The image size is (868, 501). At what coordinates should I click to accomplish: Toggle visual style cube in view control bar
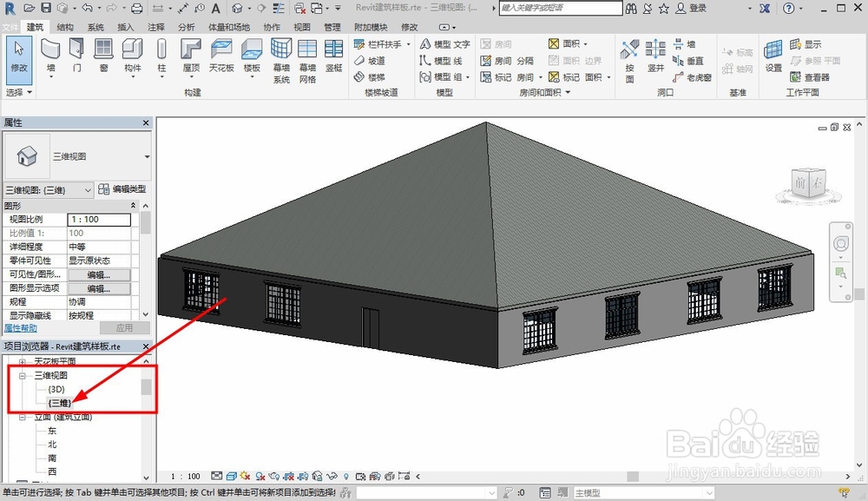[232, 476]
